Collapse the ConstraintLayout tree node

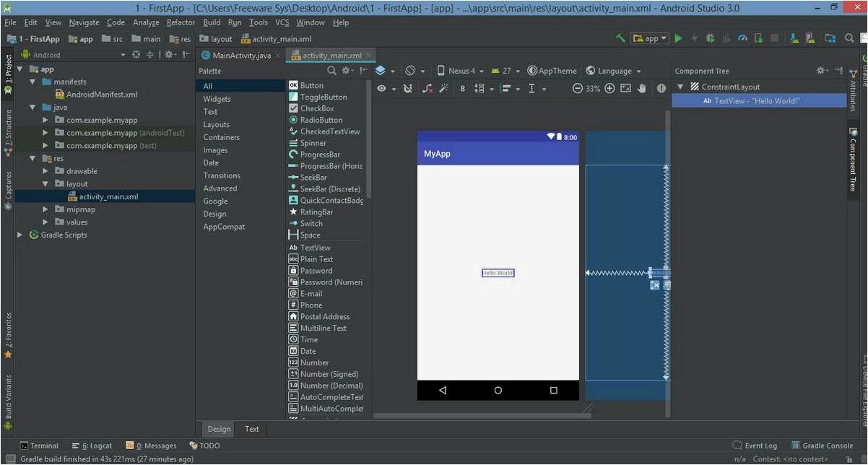[680, 87]
